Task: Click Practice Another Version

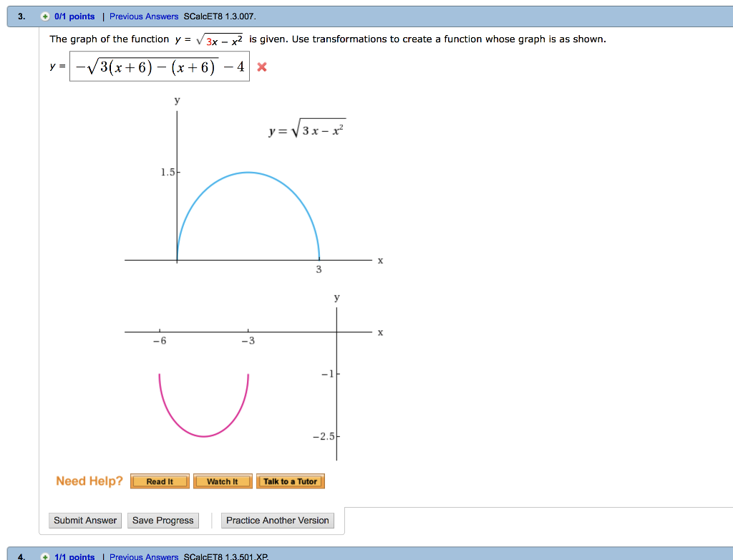Action: point(277,520)
